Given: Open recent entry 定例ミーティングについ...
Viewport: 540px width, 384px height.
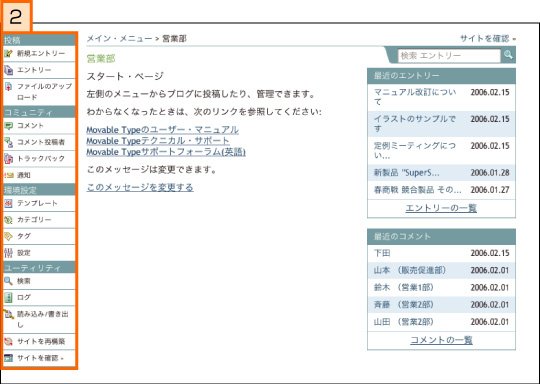Looking at the screenshot, I should tap(415, 151).
